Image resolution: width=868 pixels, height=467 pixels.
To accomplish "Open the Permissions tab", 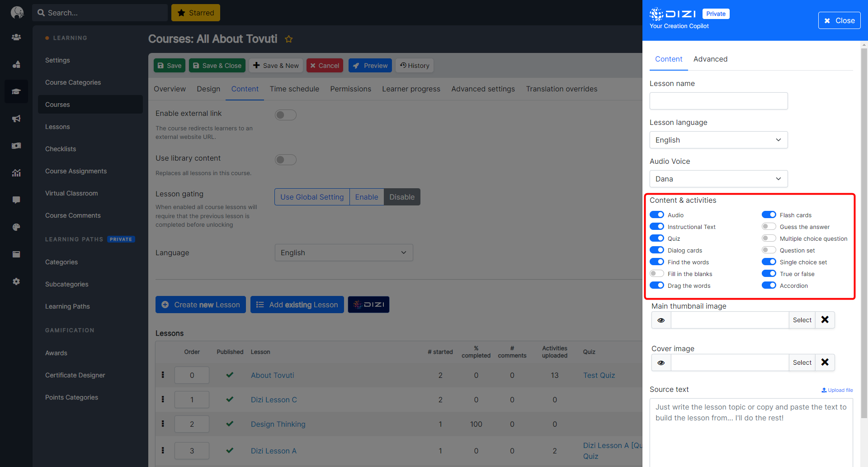I will pos(350,89).
